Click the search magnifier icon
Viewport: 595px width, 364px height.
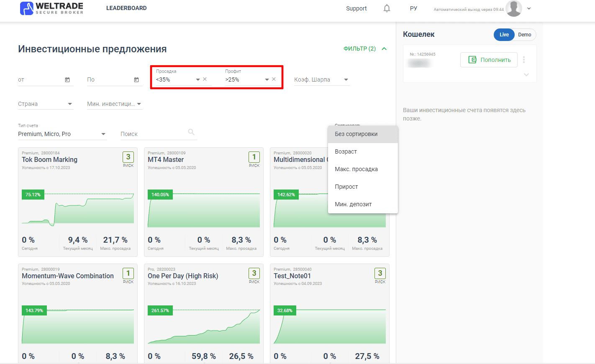pos(191,132)
